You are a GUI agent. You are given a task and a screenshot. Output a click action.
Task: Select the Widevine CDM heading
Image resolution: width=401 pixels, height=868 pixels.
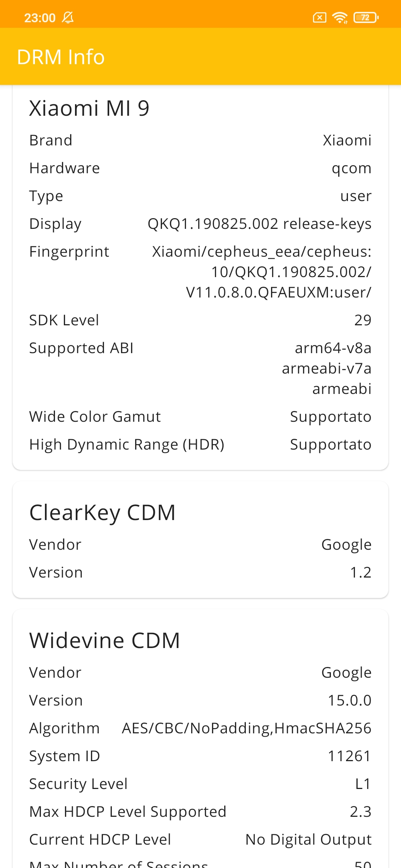click(105, 640)
